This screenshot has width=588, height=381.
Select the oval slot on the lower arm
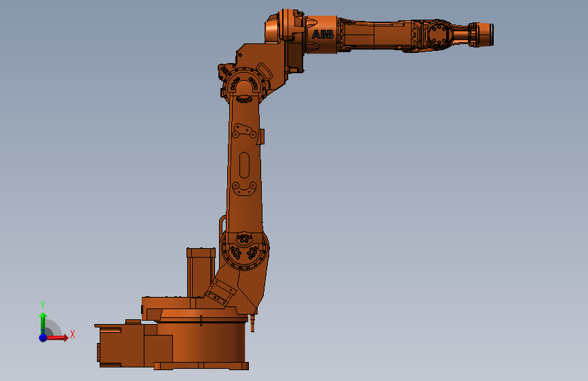click(244, 165)
